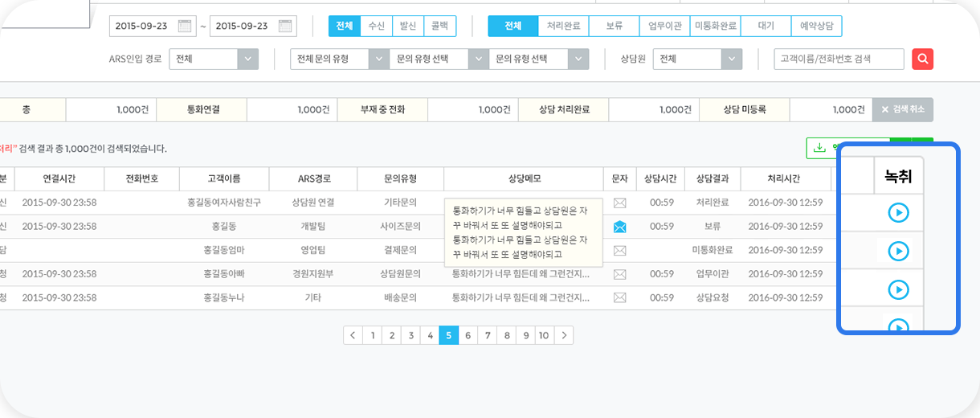Open the start date calendar picker
This screenshot has width=980, height=418.
click(x=185, y=26)
